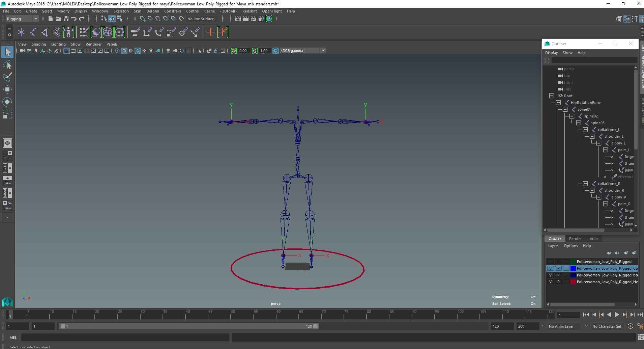Open the sRGB gamma view transform dropdown

click(x=303, y=51)
